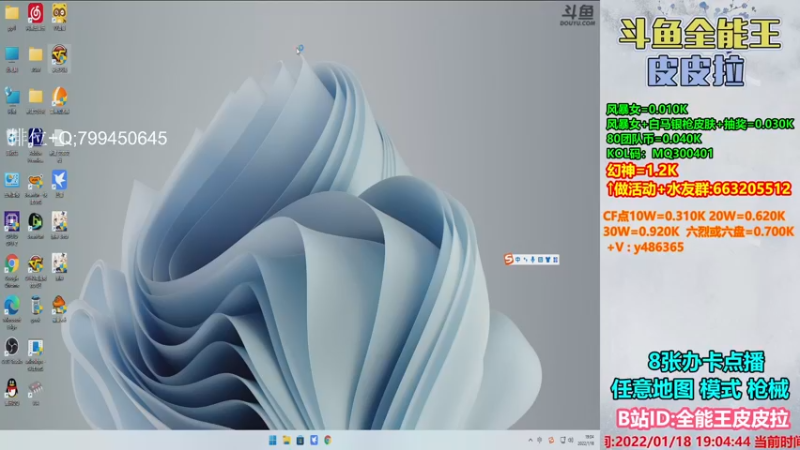This screenshot has height=450, width=800.
Task: Select the highlighted CrossFire desktop shortcut
Action: click(59, 58)
